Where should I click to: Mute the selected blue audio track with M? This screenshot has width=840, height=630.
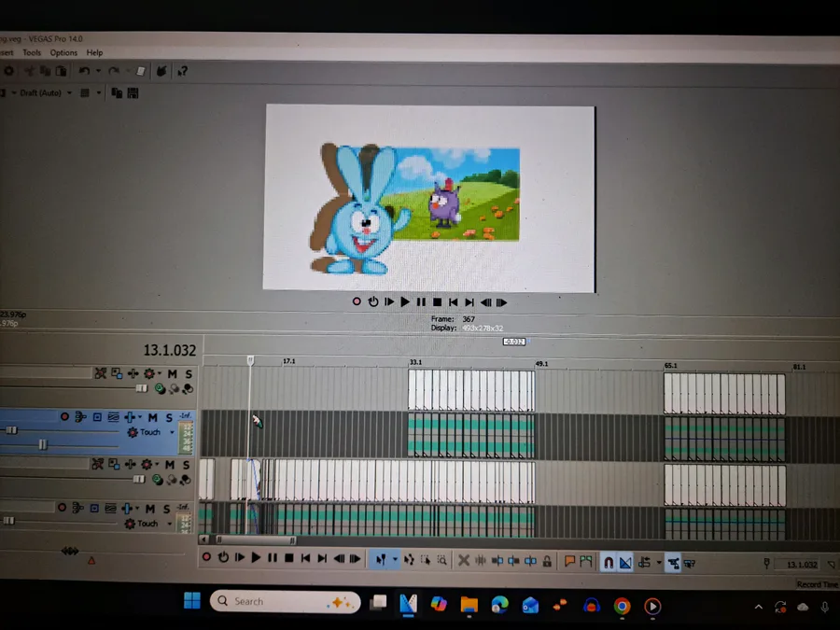pyautogui.click(x=153, y=417)
